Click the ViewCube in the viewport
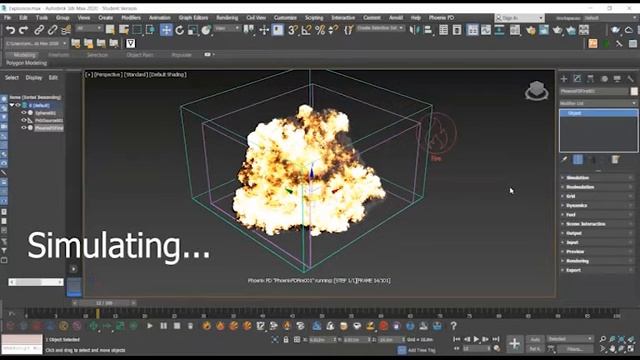This screenshot has width=640, height=360. tap(536, 90)
